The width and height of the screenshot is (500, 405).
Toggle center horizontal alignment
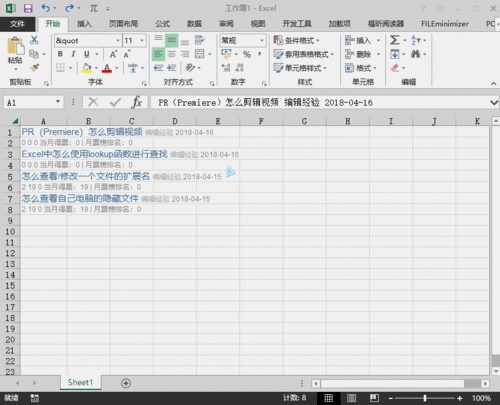click(172, 54)
